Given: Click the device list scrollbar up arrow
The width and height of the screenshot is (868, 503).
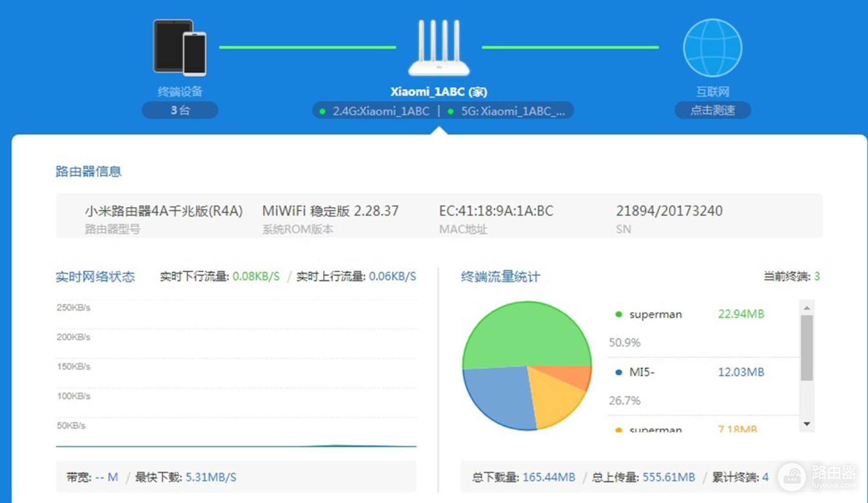Looking at the screenshot, I should point(807,308).
